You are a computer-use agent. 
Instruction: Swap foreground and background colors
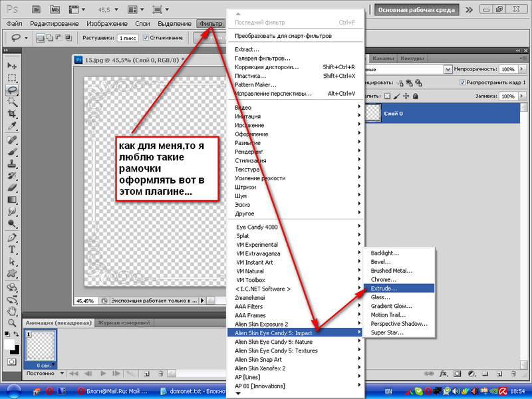coord(16,334)
